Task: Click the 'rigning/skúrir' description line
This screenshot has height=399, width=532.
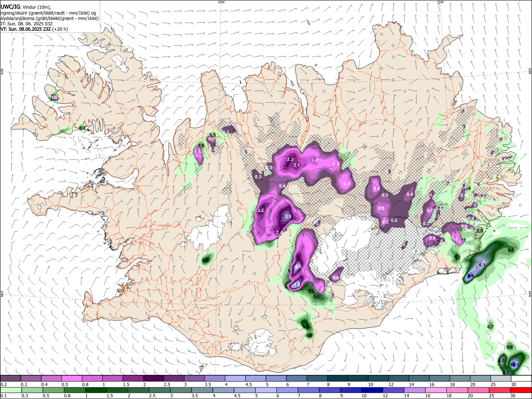Action: pyautogui.click(x=48, y=12)
